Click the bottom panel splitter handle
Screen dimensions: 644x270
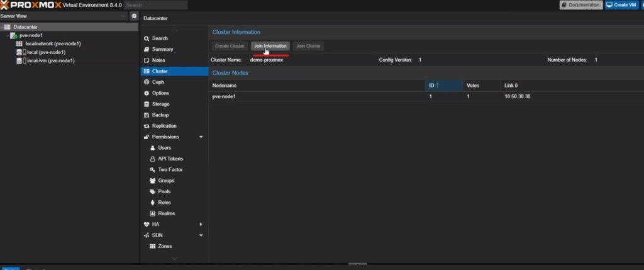[x=357, y=264]
